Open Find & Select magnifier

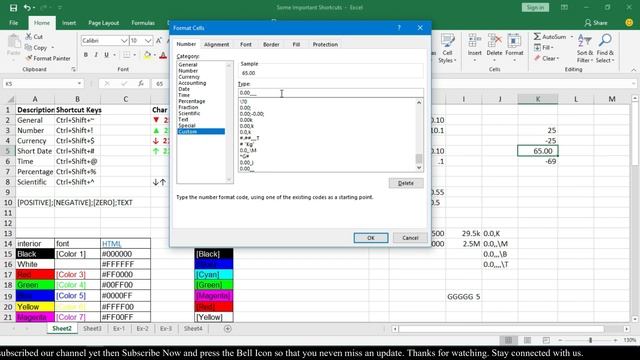click(605, 49)
